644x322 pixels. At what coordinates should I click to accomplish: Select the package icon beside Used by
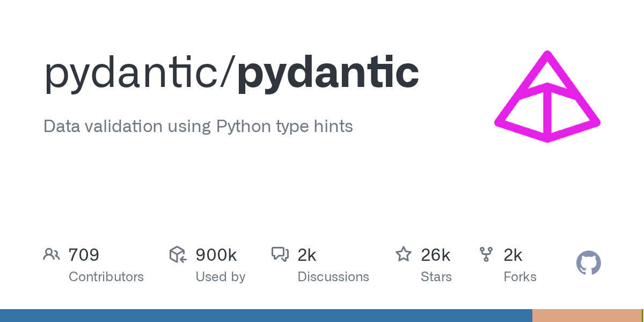(x=177, y=254)
